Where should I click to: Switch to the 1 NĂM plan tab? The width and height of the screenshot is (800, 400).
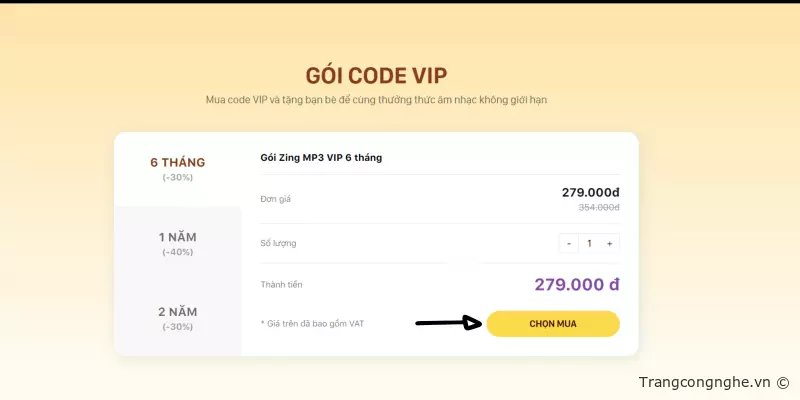(178, 243)
